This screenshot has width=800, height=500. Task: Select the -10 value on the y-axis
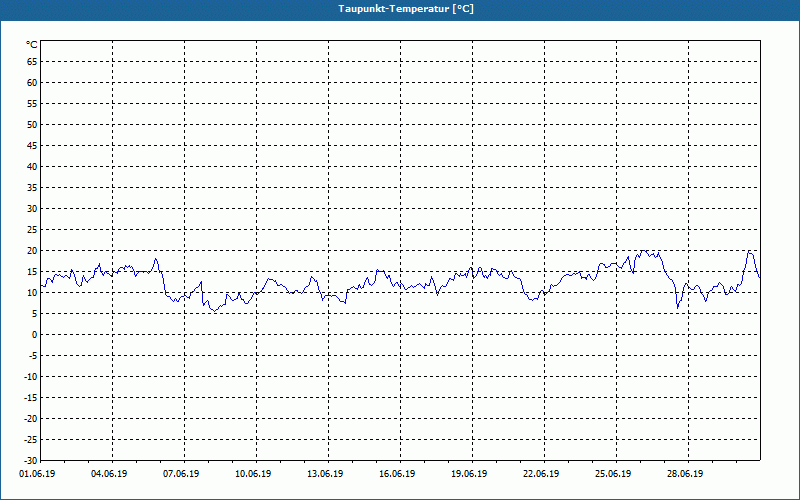click(x=31, y=377)
